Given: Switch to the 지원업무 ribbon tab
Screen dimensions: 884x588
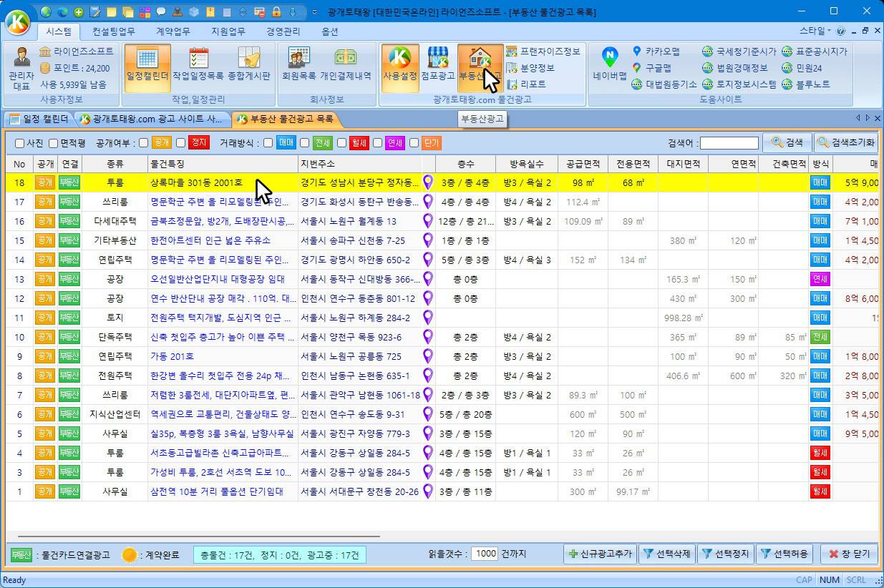Looking at the screenshot, I should click(228, 31).
